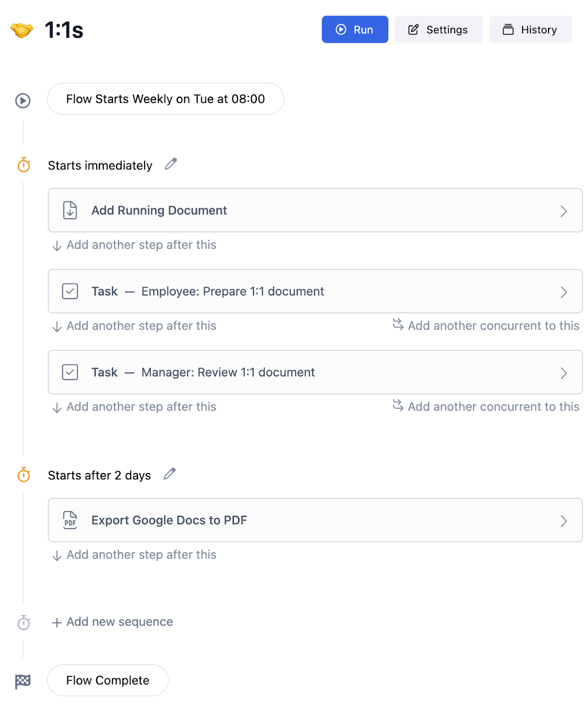This screenshot has height=712, width=588.
Task: Open the History view
Action: (x=531, y=30)
